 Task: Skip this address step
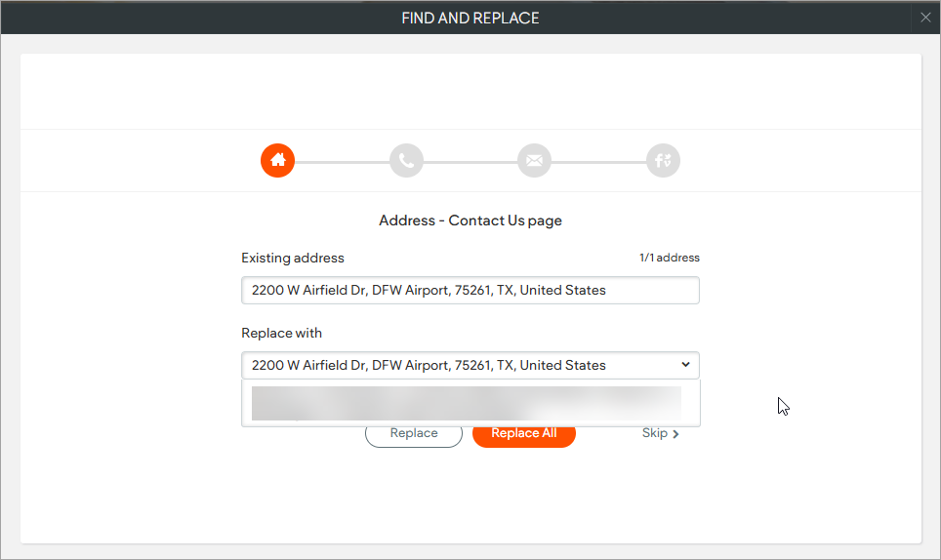coord(655,433)
